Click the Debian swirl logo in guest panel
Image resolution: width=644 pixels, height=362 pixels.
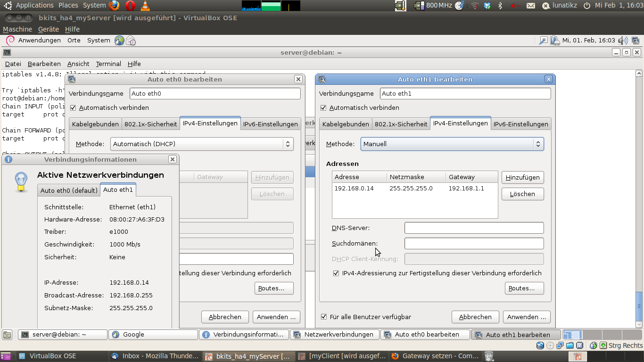click(10, 40)
